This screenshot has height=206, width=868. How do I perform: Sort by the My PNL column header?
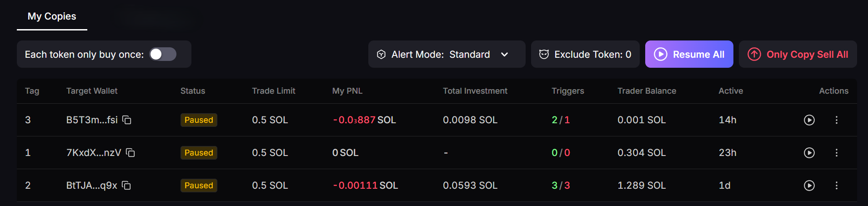point(347,91)
